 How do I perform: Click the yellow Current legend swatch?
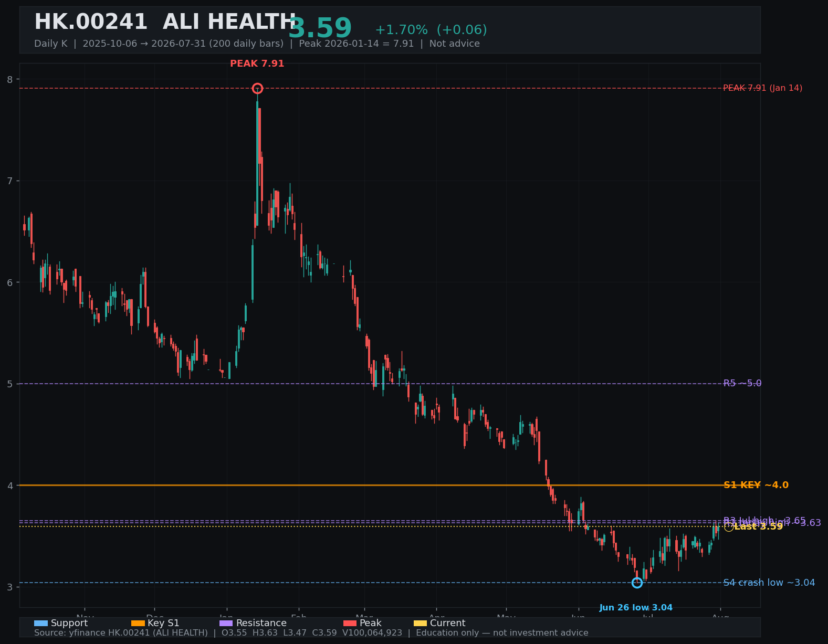(420, 623)
